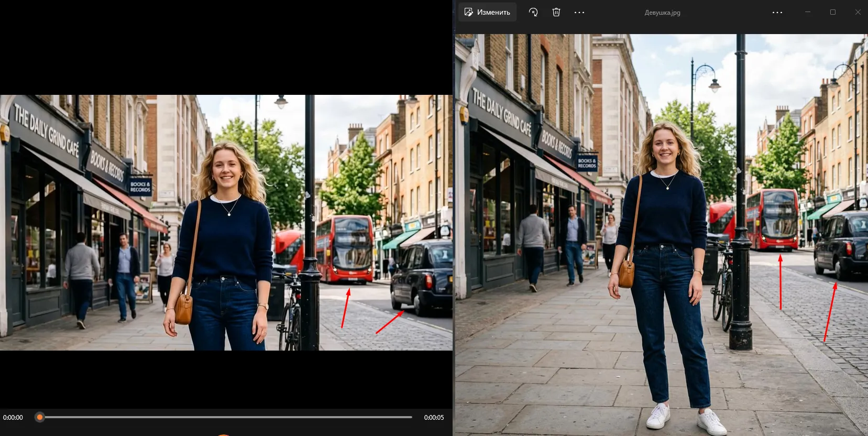Rotate the image using the rotate icon
868x436 pixels.
tap(533, 12)
